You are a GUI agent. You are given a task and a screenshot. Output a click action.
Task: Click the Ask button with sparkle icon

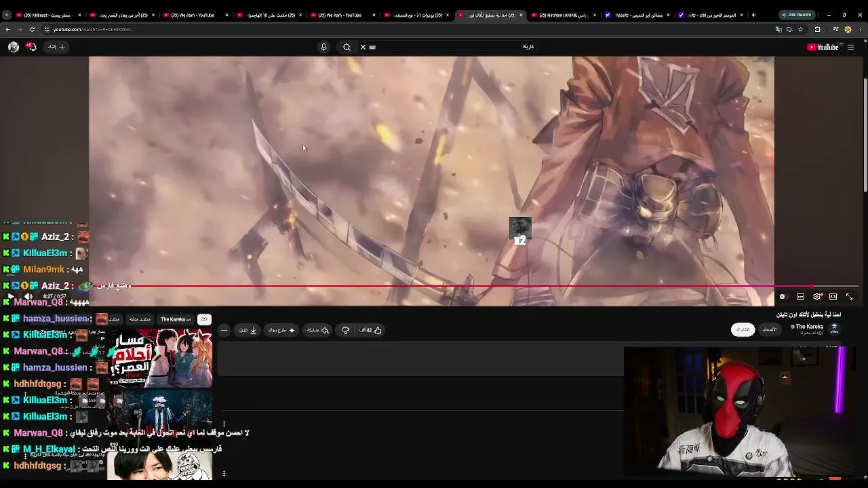(x=281, y=330)
